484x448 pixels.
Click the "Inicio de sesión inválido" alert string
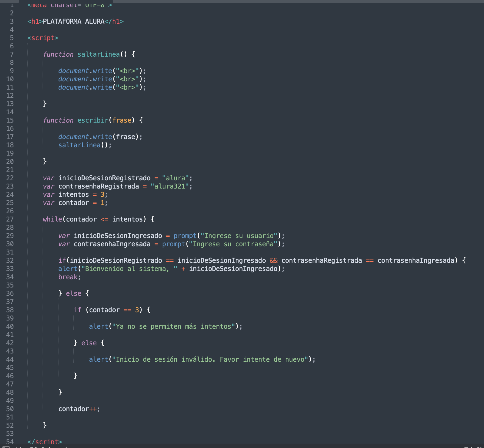point(210,359)
